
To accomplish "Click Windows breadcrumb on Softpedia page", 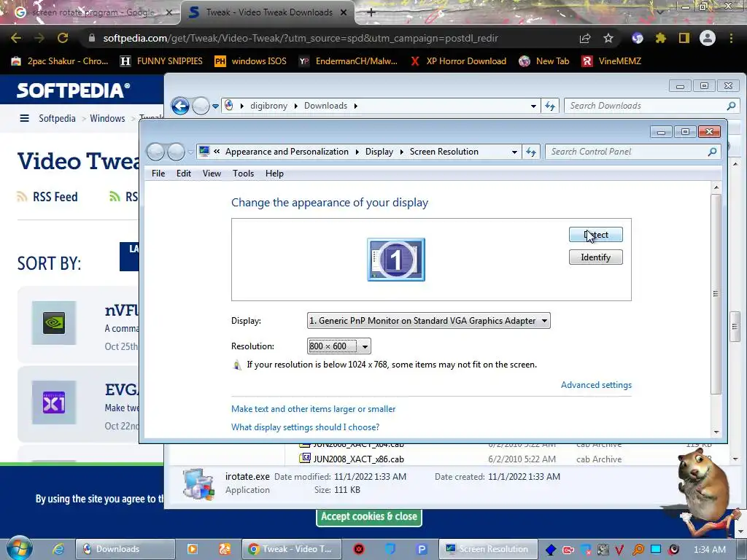I will coord(107,118).
